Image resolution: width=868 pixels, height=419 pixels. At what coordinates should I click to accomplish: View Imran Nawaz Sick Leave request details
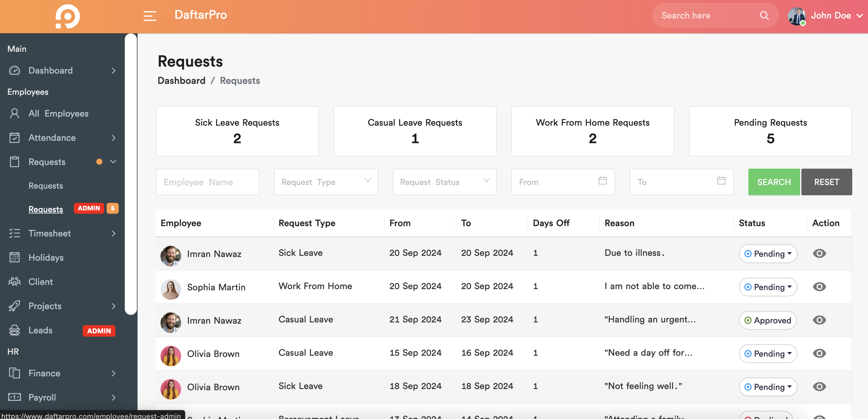coord(819,253)
